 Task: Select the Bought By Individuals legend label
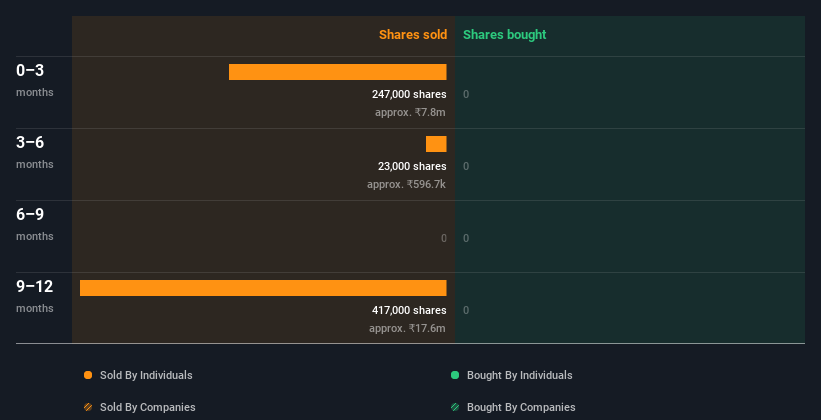tap(519, 375)
